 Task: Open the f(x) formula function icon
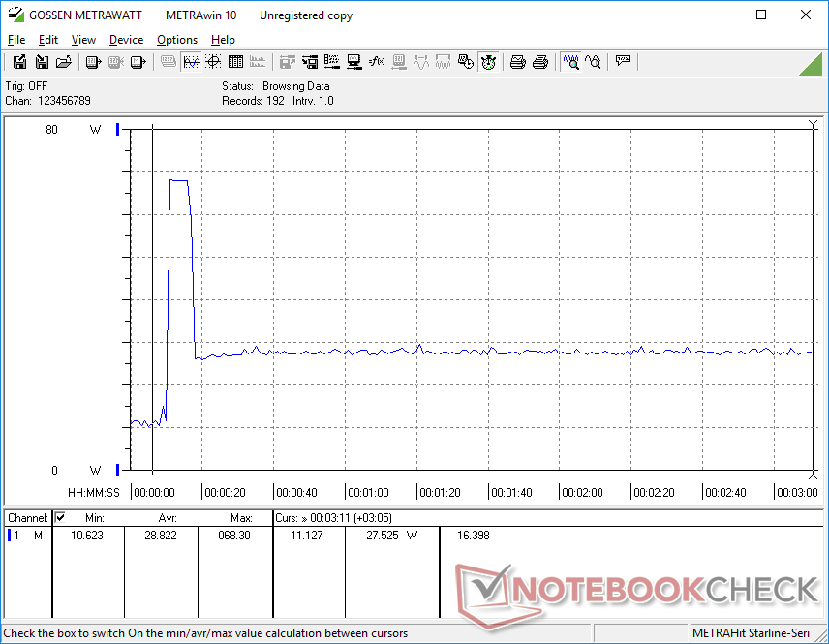click(x=377, y=62)
